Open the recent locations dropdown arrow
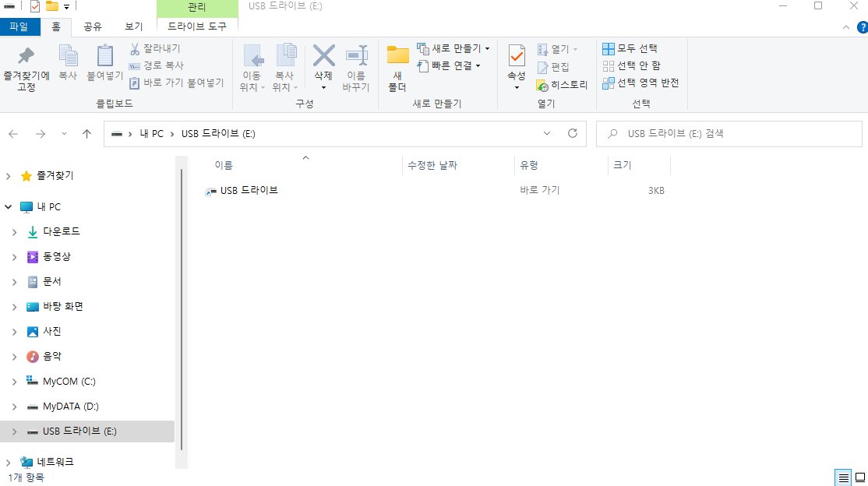868x486 pixels. coord(64,134)
